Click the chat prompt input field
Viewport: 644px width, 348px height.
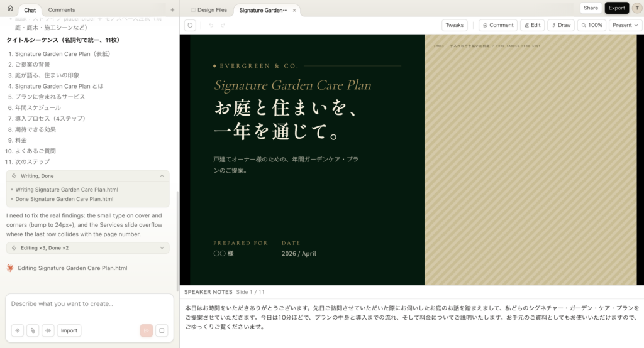point(88,304)
